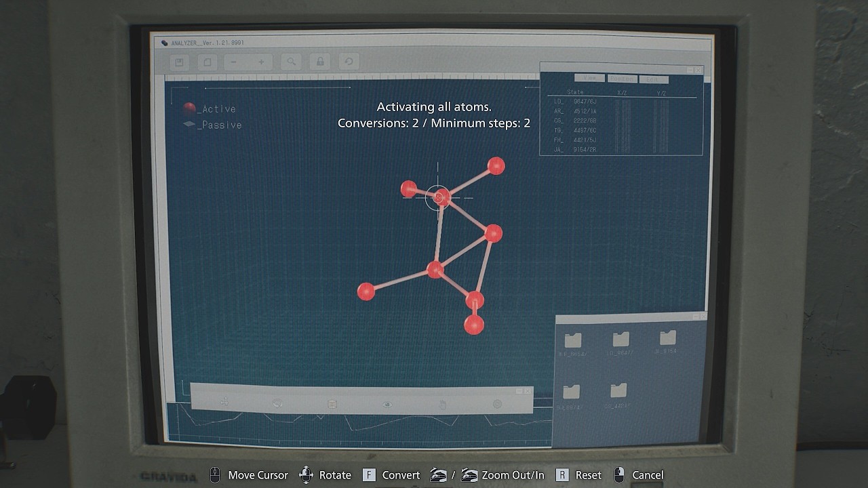Screen dimensions: 868x488
Task: Click the F key Convert prompt
Action: click(x=369, y=475)
